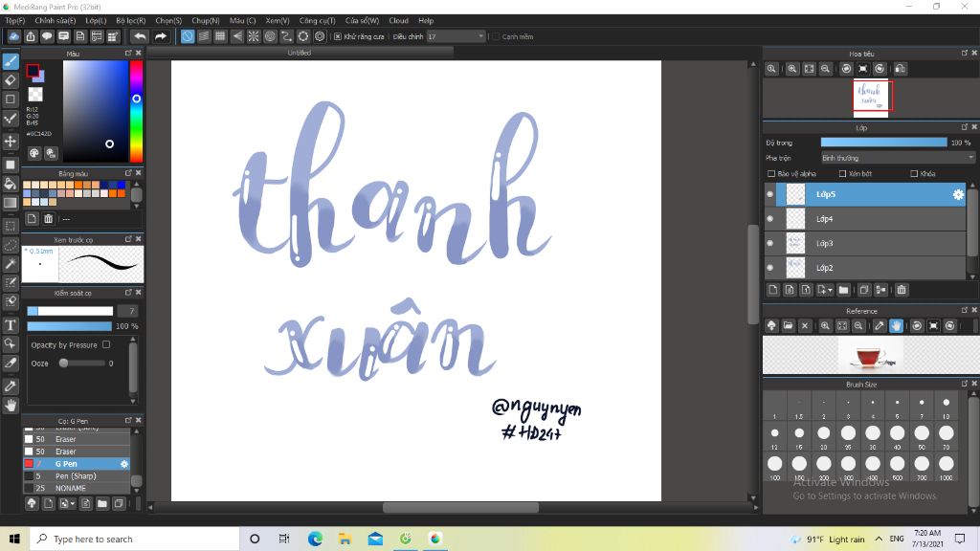Click the Redo arrow in toolbar
This screenshot has height=551, width=980.
point(161,36)
